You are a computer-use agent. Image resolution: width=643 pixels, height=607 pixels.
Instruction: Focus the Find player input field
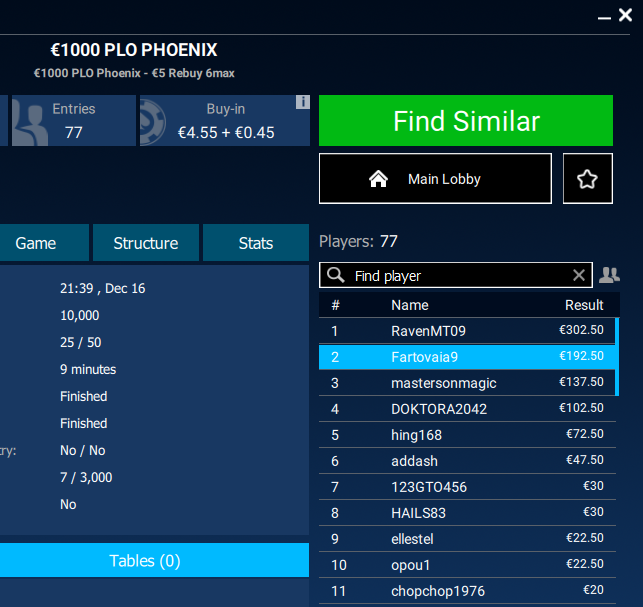[x=456, y=275]
